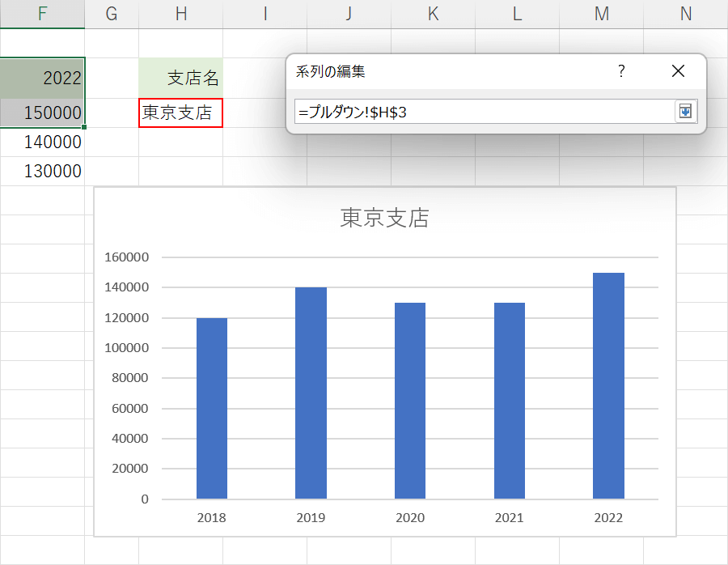Click the help question mark in dialog

[x=621, y=71]
